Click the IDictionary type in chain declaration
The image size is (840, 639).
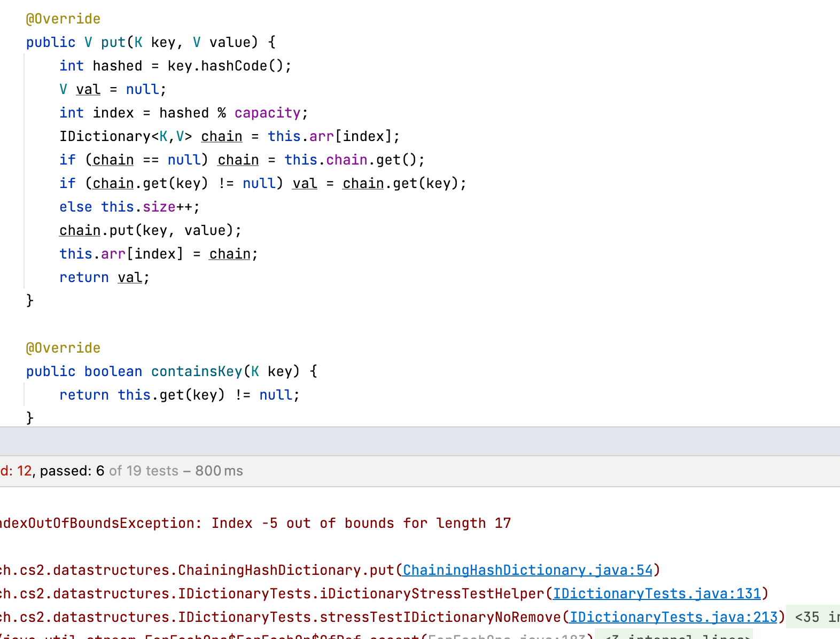coord(105,136)
